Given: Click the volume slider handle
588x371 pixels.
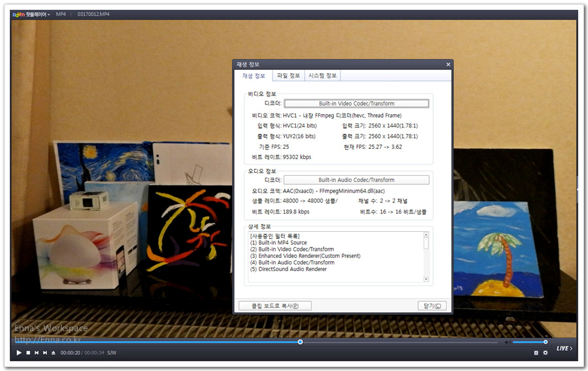Looking at the screenshot, I should click(x=546, y=342).
